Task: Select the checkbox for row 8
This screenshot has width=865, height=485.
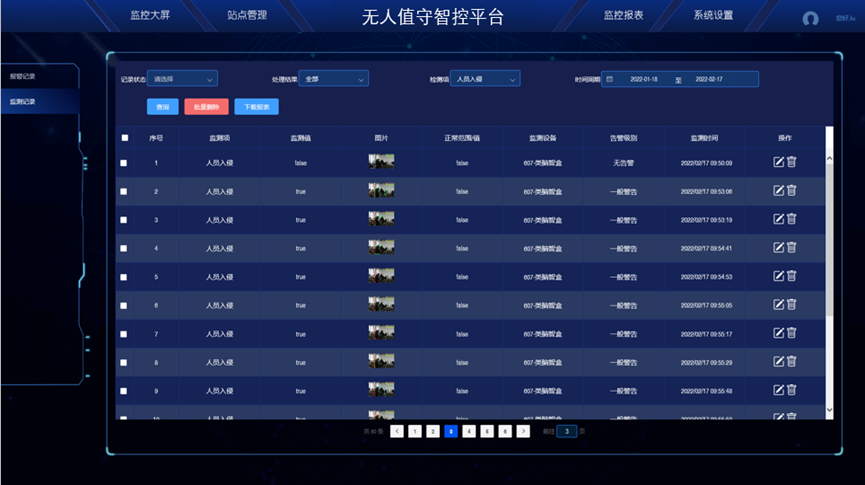Action: tap(124, 362)
